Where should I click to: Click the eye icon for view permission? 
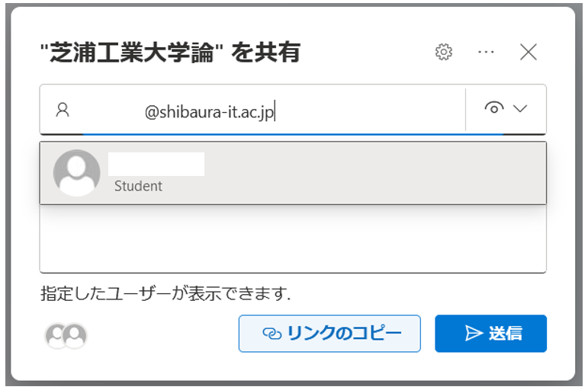click(494, 108)
